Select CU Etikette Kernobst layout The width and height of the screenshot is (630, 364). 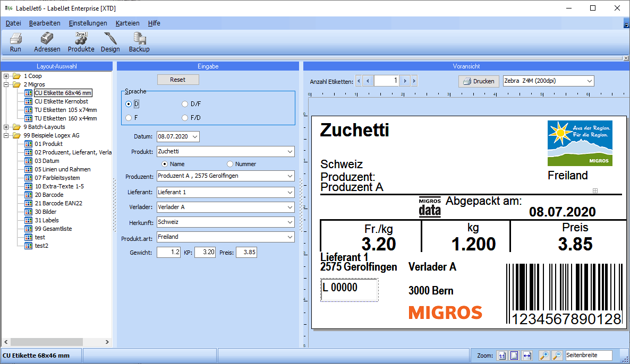click(61, 101)
